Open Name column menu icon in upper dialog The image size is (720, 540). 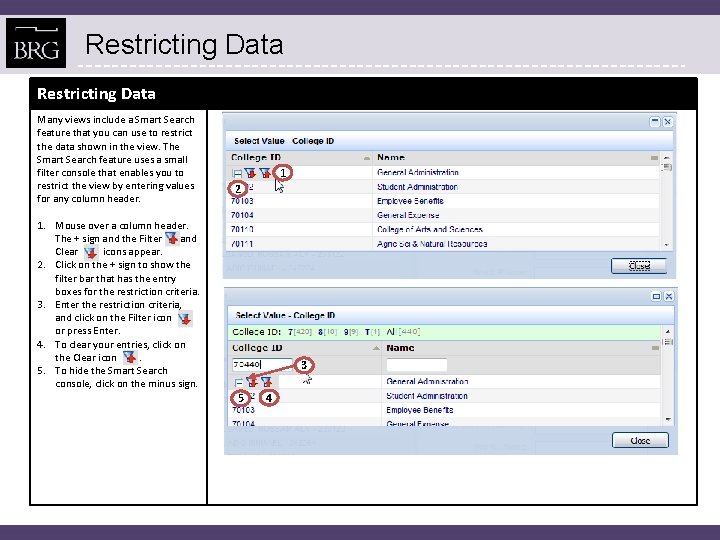[654, 158]
